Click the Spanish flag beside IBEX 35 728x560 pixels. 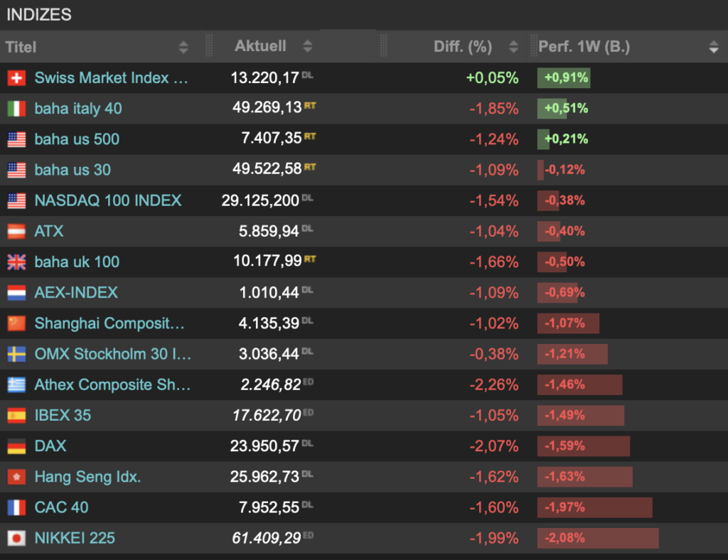click(x=16, y=415)
